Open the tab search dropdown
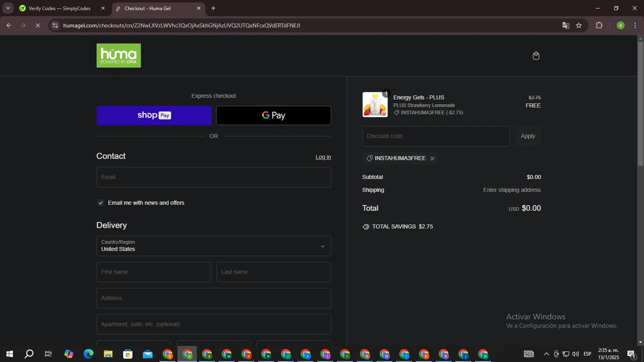This screenshot has height=362, width=644. (x=8, y=8)
